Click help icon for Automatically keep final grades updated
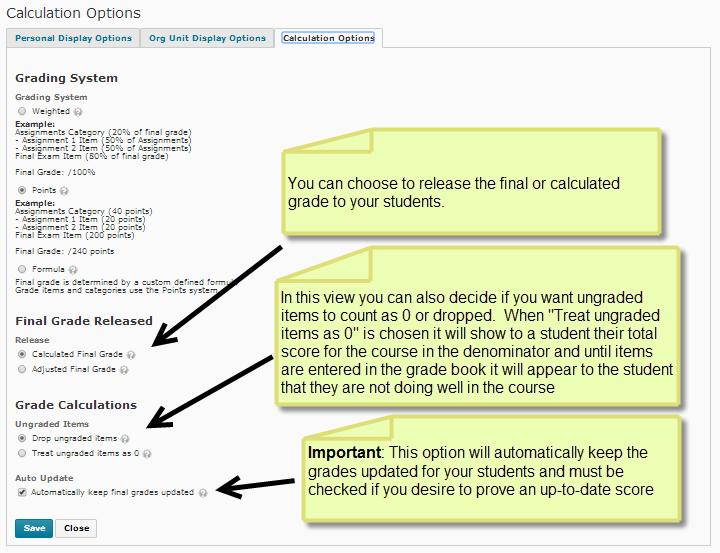The image size is (720, 553). tap(203, 492)
